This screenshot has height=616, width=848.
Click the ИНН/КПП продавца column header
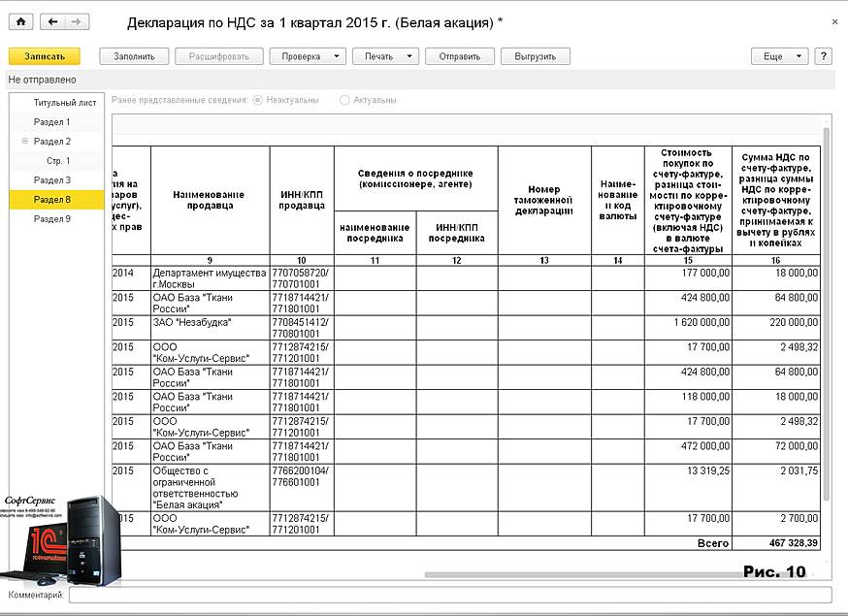pyautogui.click(x=302, y=200)
